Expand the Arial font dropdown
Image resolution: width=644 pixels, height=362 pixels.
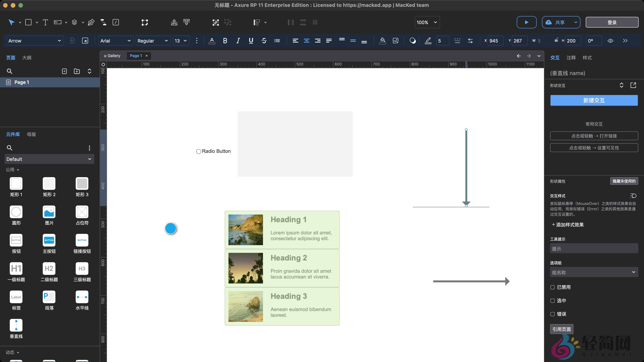coord(115,41)
